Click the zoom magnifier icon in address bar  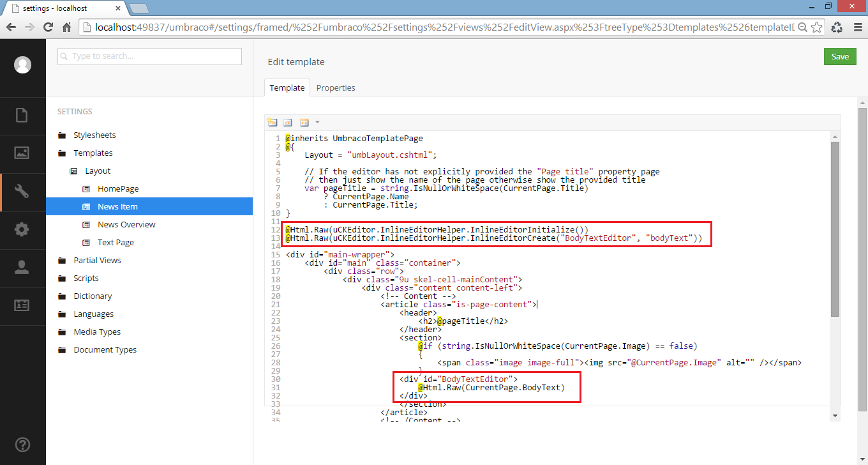[x=802, y=27]
